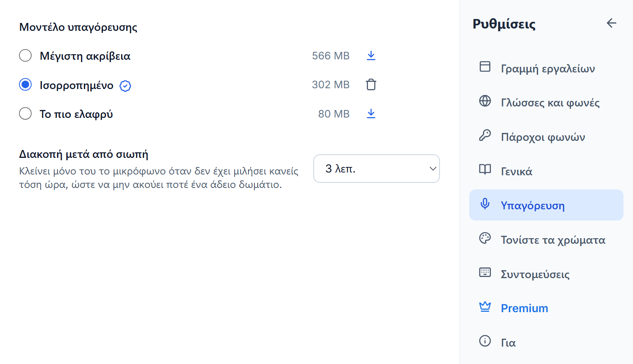Click the crown icon next to Premium
This screenshot has height=364, width=633.
coord(485,307)
